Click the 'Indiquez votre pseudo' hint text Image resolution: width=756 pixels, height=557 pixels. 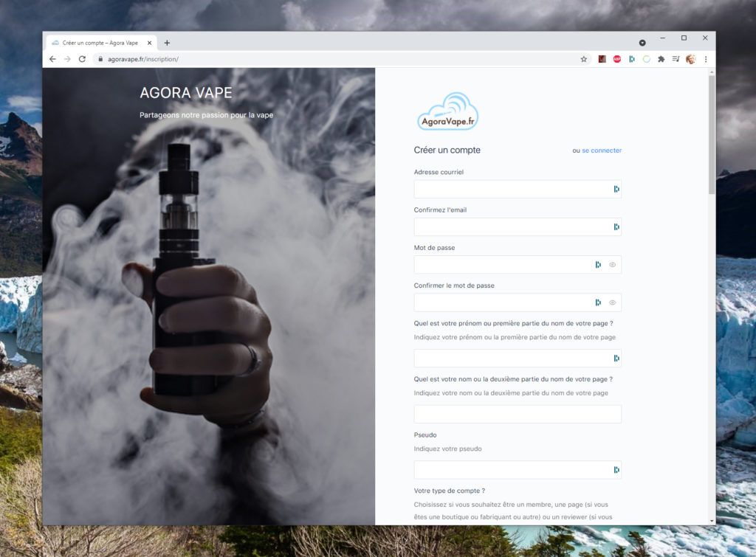[447, 449]
